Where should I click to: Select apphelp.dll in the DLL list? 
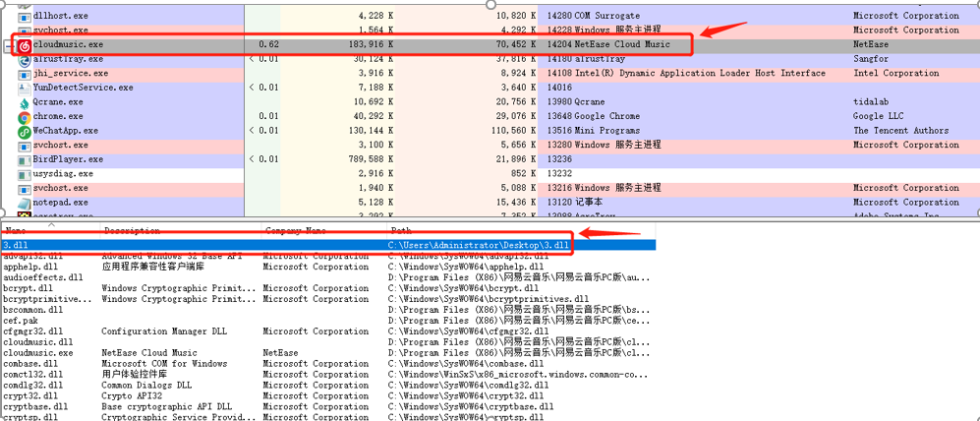[x=31, y=267]
